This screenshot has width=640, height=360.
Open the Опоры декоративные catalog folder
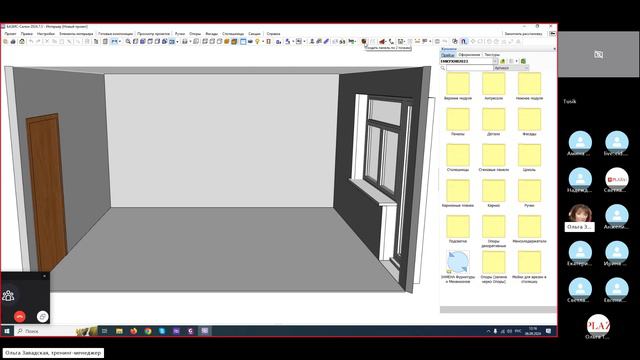(493, 231)
